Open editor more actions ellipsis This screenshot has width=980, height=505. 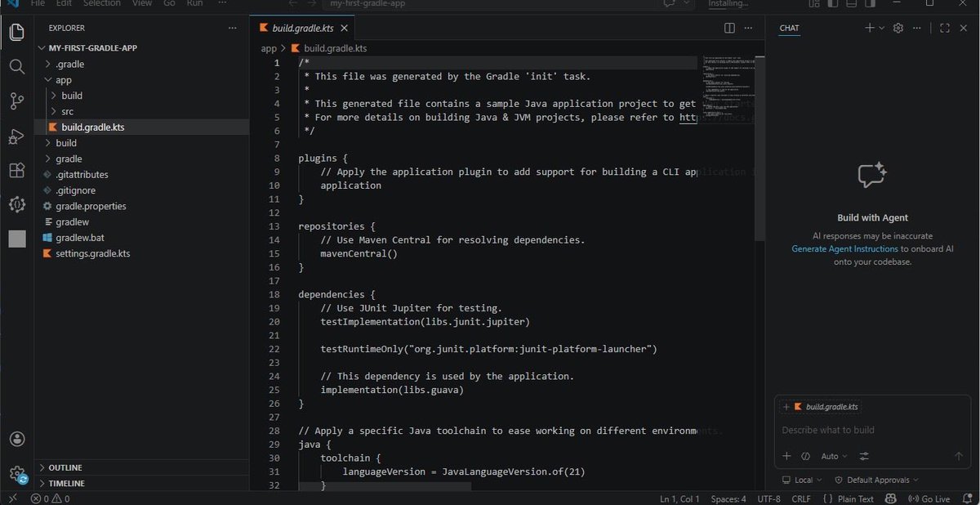click(x=749, y=28)
